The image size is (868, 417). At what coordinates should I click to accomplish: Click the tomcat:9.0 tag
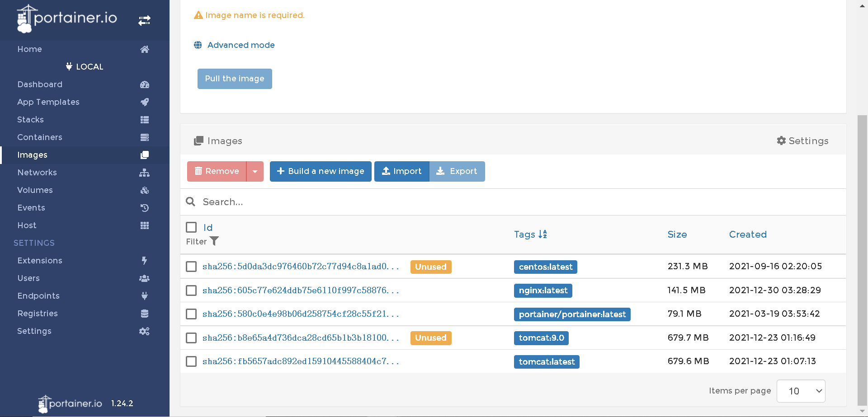541,338
